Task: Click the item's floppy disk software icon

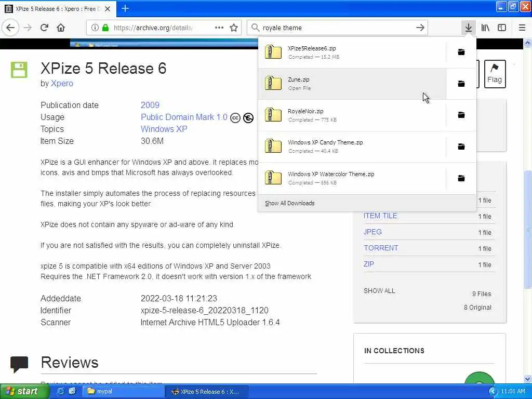Action: (x=19, y=70)
